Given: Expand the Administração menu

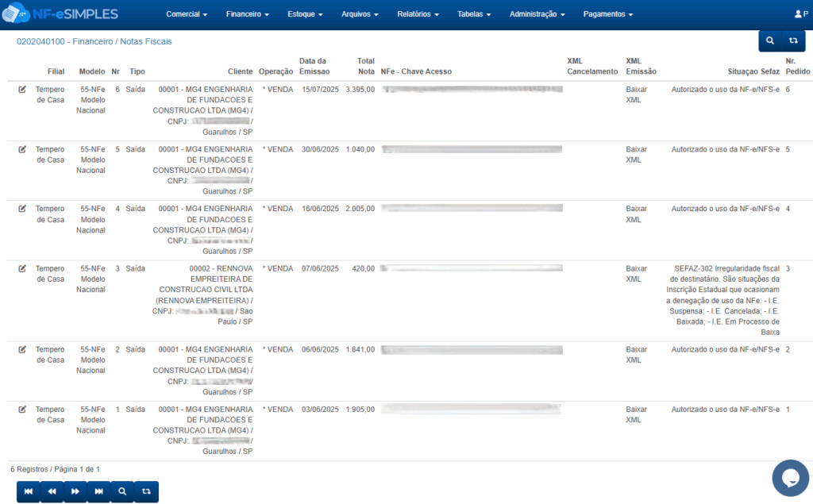Looking at the screenshot, I should [538, 14].
